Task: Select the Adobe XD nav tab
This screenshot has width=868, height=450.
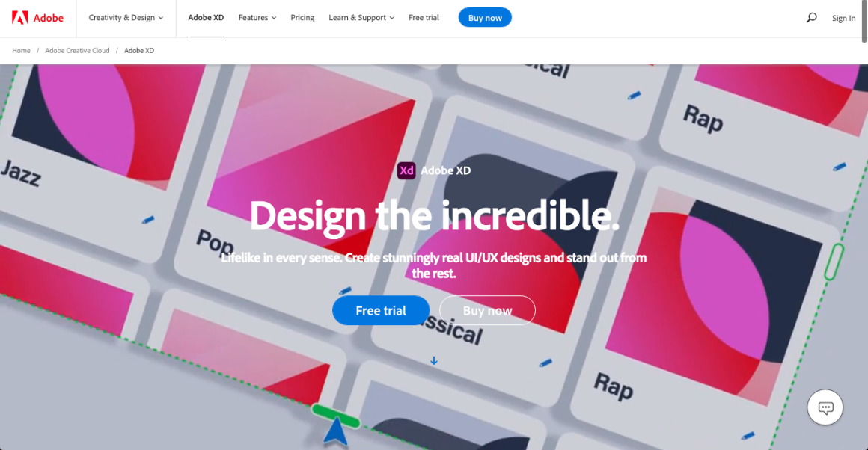Action: click(206, 18)
